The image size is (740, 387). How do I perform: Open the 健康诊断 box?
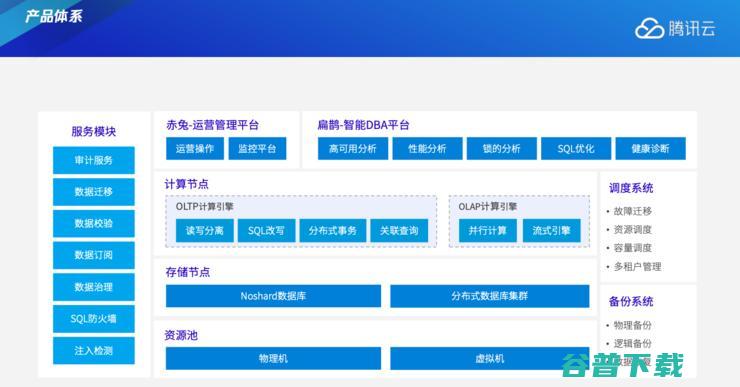tap(650, 149)
